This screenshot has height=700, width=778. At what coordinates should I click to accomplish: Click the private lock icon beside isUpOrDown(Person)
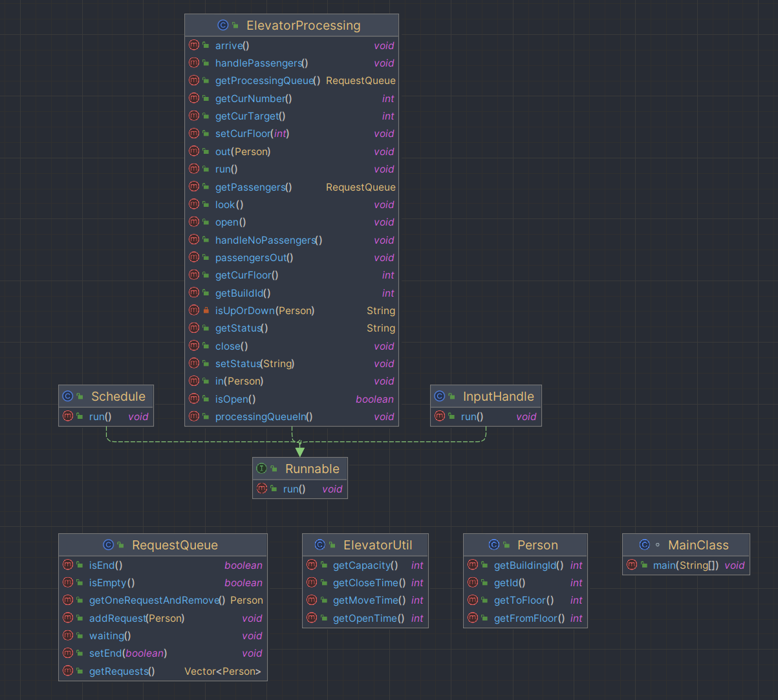[x=206, y=311]
